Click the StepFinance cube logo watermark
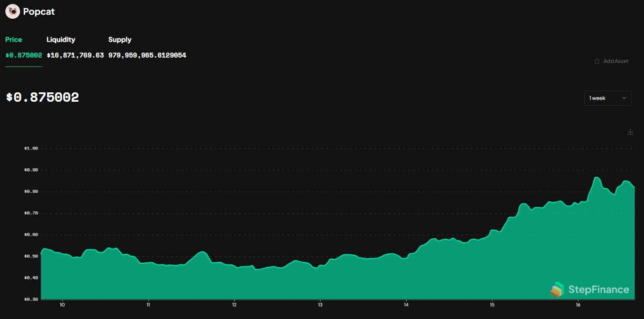Image resolution: width=644 pixels, height=319 pixels. [x=557, y=290]
